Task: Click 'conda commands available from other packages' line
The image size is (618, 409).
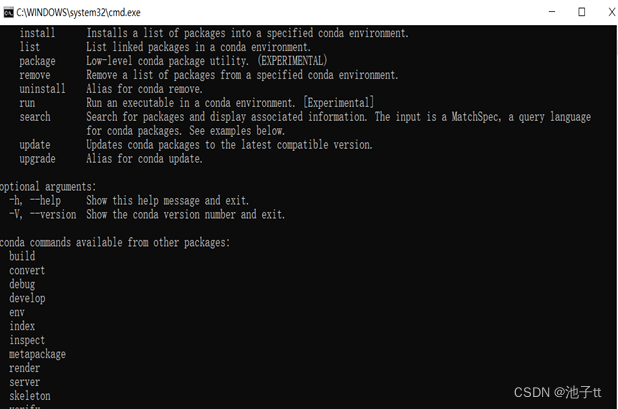Action: [x=115, y=242]
